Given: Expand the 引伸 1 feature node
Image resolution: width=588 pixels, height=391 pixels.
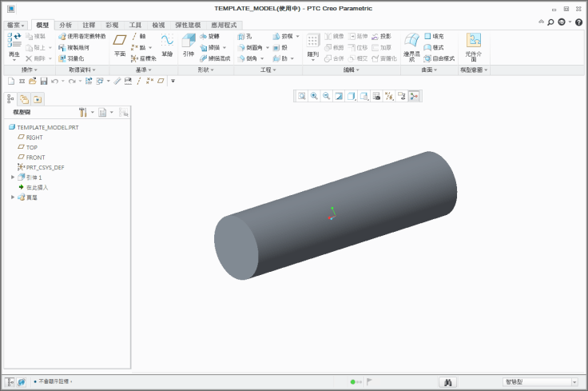Looking at the screenshot, I should 13,177.
